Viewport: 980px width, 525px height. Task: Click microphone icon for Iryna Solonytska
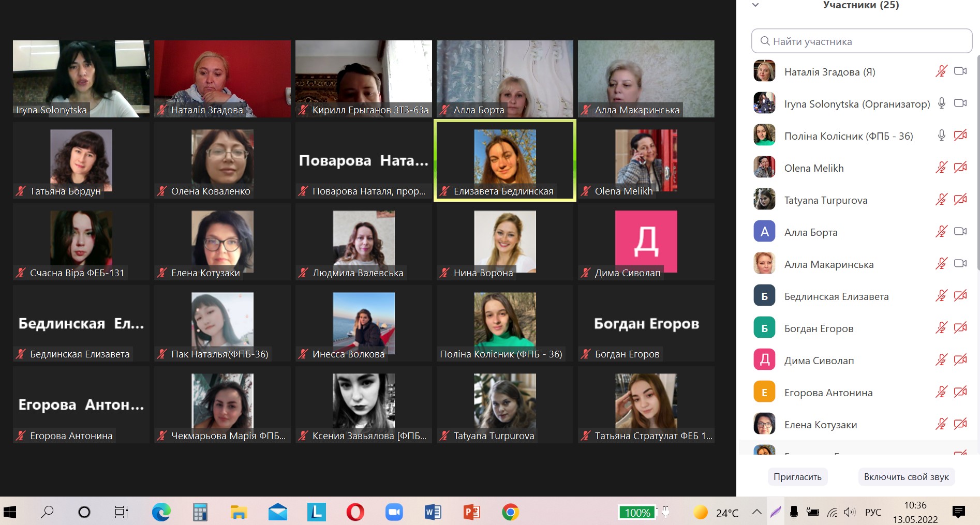942,103
